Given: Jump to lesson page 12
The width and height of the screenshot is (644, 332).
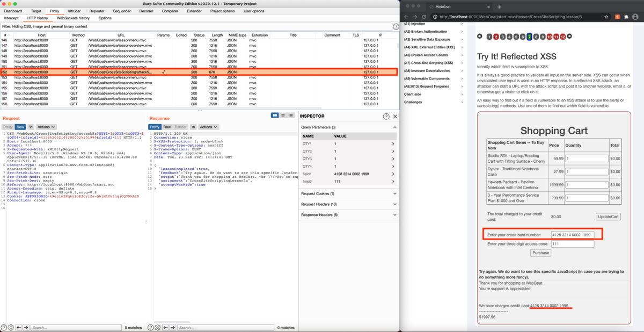Looking at the screenshot, I should pyautogui.click(x=562, y=37).
